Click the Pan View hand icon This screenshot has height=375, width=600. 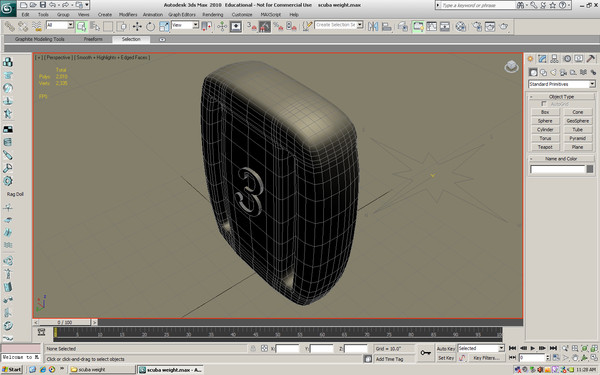575,358
